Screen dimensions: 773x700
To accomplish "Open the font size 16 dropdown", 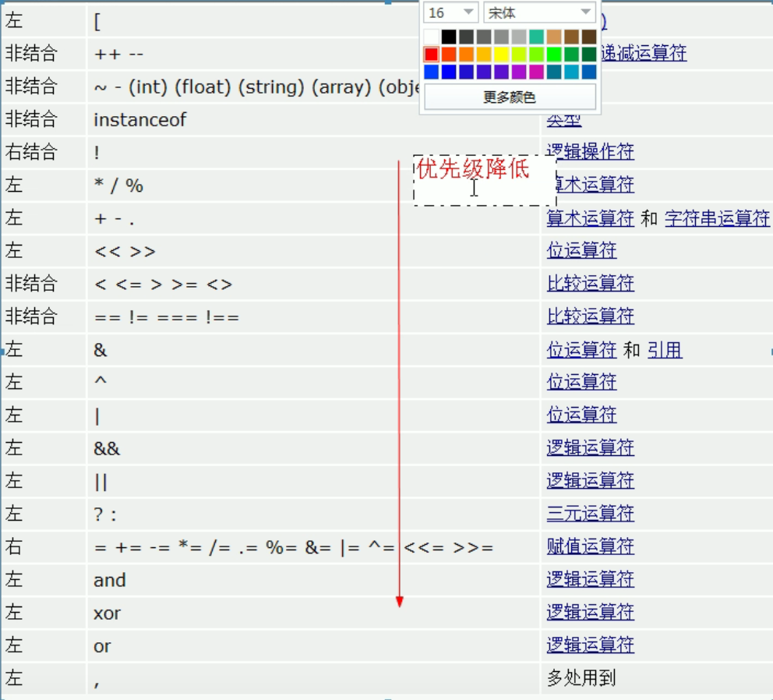I will [468, 12].
